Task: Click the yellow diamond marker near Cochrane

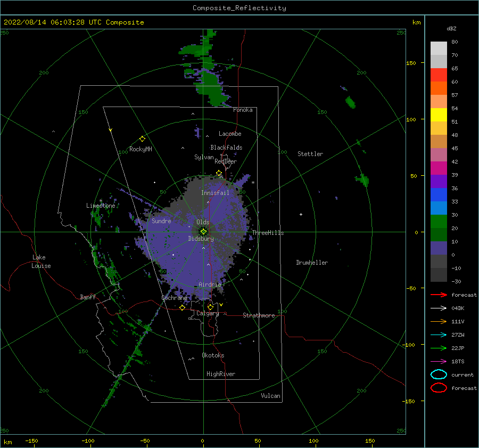Action: tap(182, 307)
